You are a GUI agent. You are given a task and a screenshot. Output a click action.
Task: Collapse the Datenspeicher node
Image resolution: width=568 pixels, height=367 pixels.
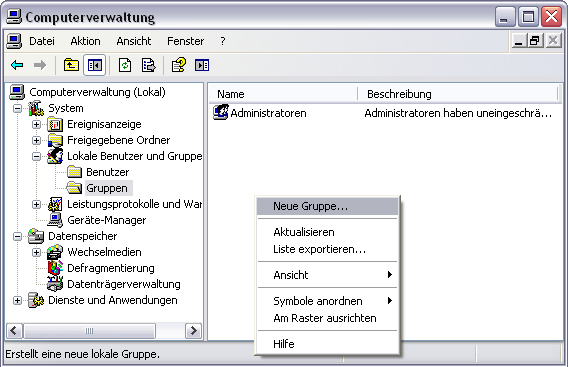(17, 236)
